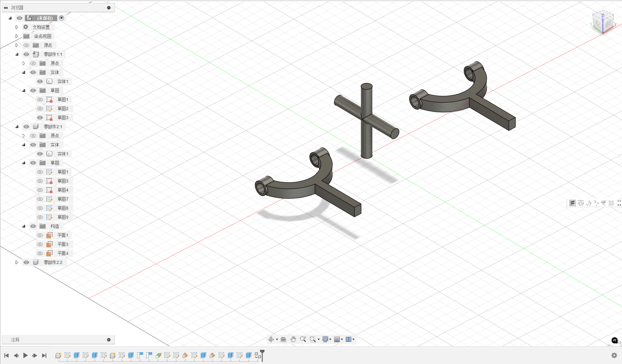Step back one timeline feature
This screenshot has height=364, width=622.
[x=16, y=356]
